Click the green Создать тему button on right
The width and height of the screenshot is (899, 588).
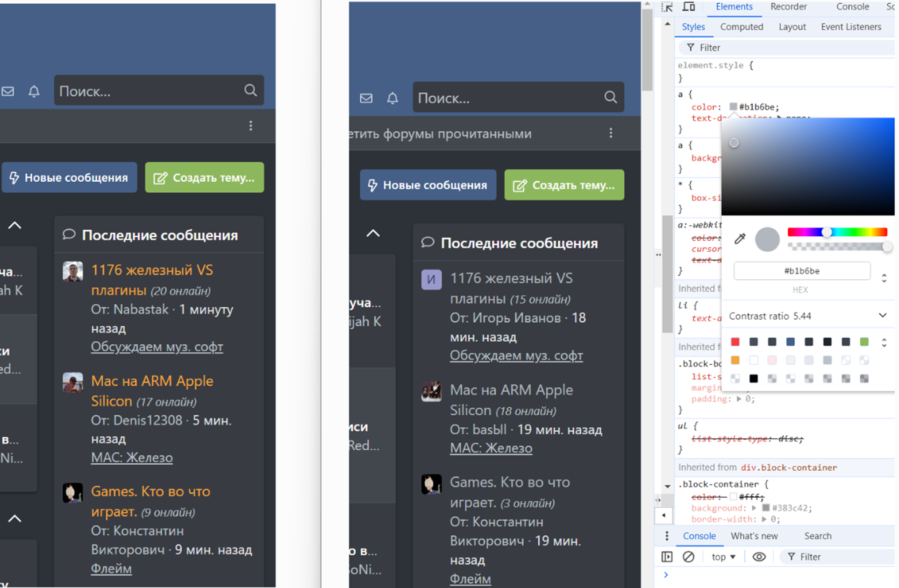(564, 185)
